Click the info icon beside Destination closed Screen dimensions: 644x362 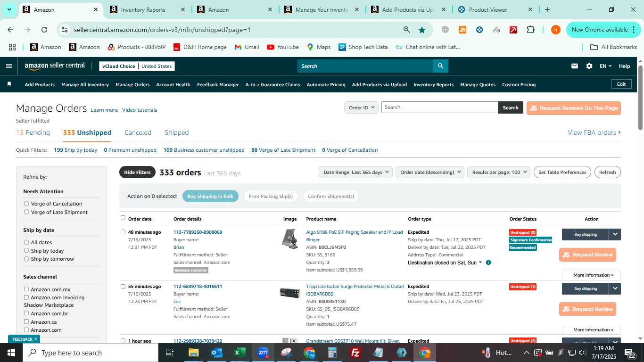click(488, 263)
